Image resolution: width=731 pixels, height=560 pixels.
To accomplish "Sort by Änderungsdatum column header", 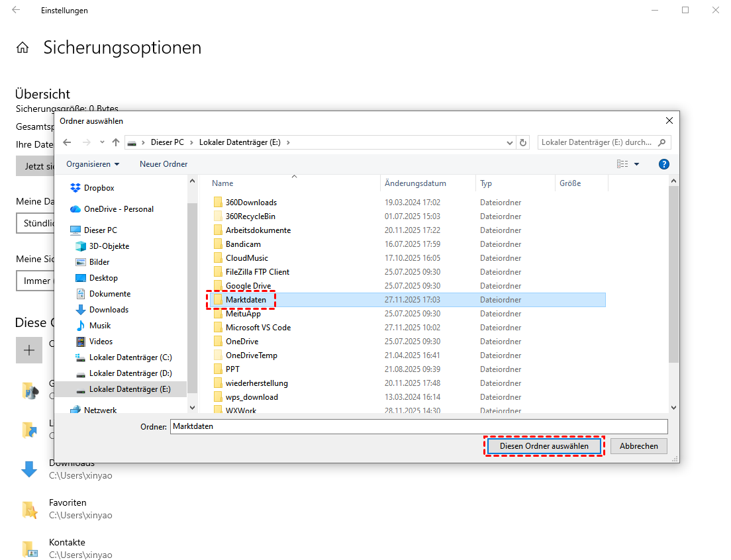I will pyautogui.click(x=415, y=183).
